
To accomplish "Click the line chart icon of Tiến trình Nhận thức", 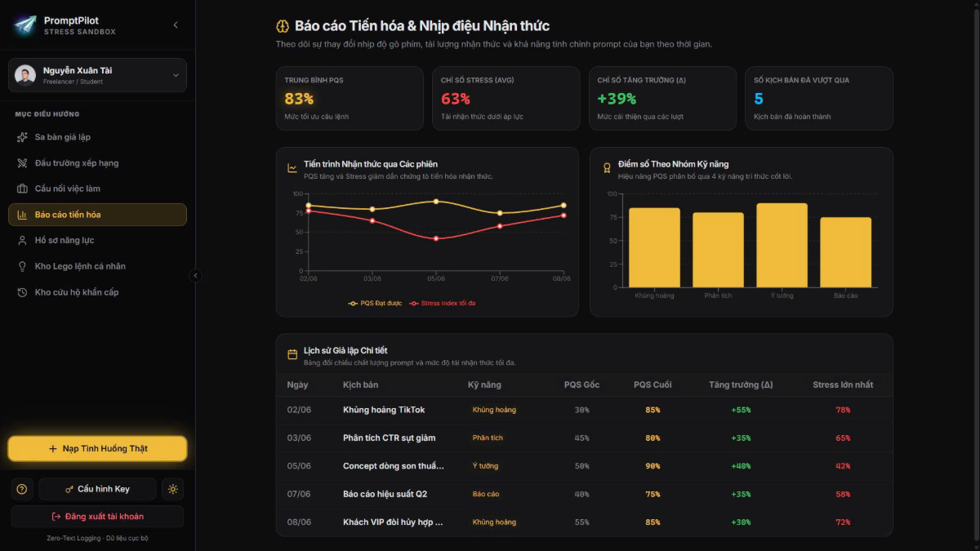I will coord(292,168).
